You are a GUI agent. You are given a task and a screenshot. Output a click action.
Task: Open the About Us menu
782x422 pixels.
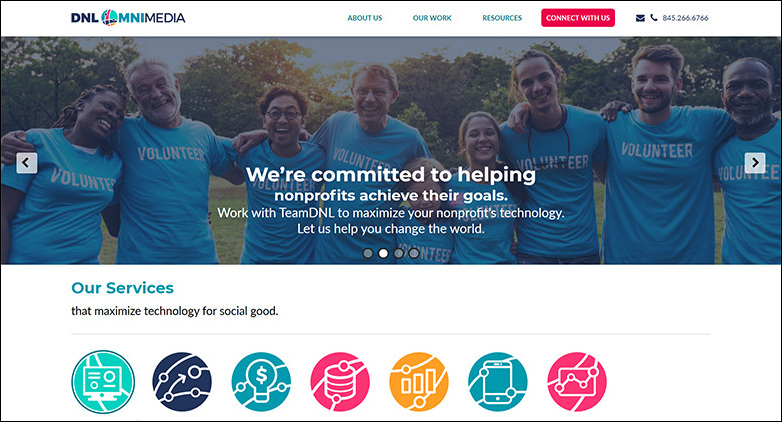tap(365, 18)
